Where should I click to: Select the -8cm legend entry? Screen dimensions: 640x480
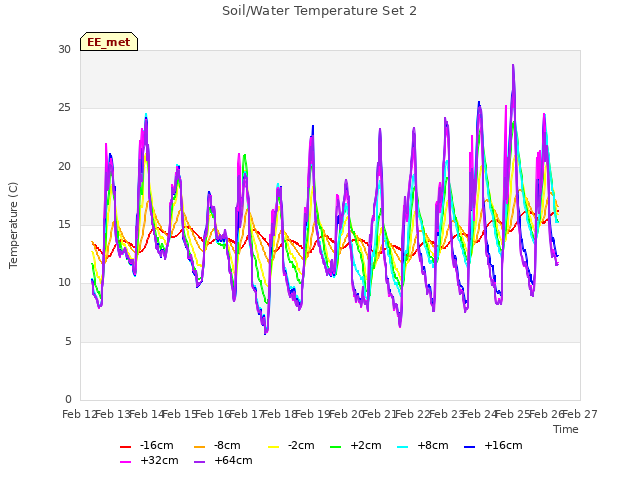[217, 445]
